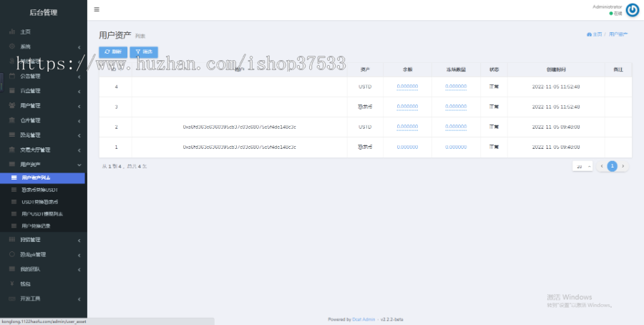Go to the next page arrow
The width and height of the screenshot is (644, 325).
(x=623, y=166)
